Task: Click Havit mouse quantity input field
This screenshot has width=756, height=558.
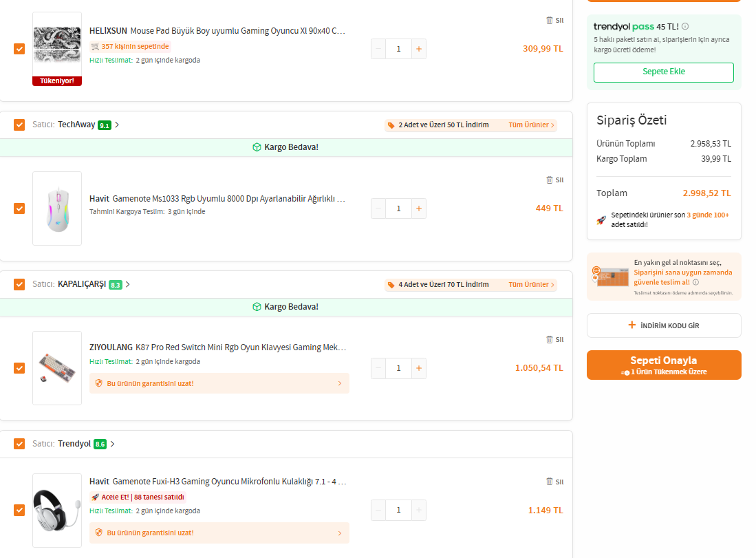Action: click(x=398, y=208)
